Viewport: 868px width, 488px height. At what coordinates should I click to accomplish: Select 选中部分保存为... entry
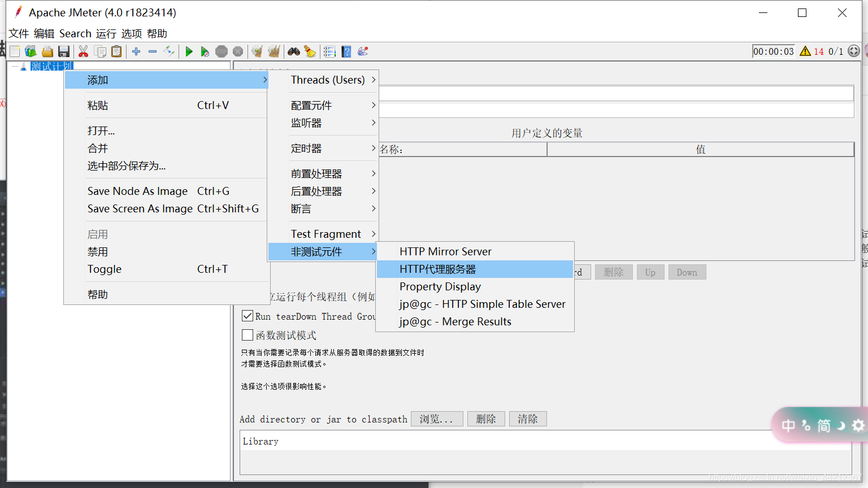[x=166, y=166]
